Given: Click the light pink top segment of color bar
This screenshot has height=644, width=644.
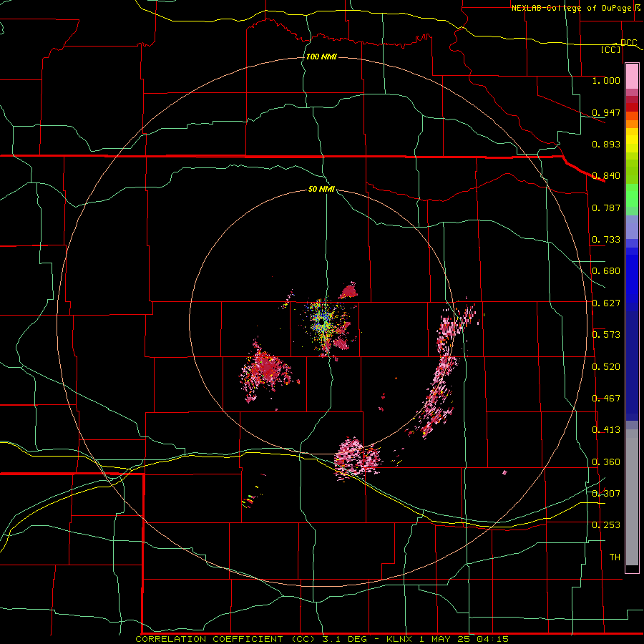Looking at the screenshot, I should click(x=632, y=77).
